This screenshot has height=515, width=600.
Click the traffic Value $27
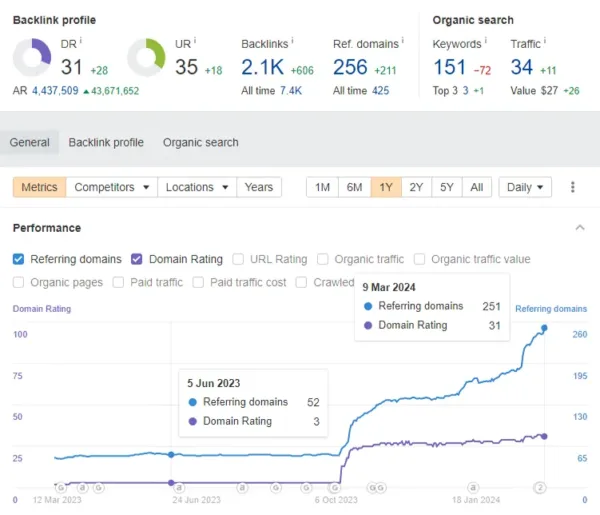pos(549,91)
